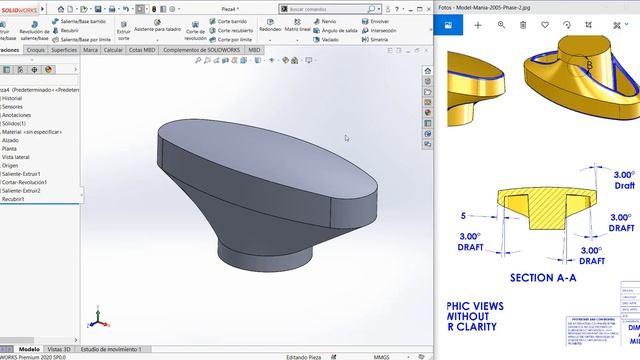The height and width of the screenshot is (360, 640).
Task: Open the DisplayManager color ball tab
Action: 49,69
